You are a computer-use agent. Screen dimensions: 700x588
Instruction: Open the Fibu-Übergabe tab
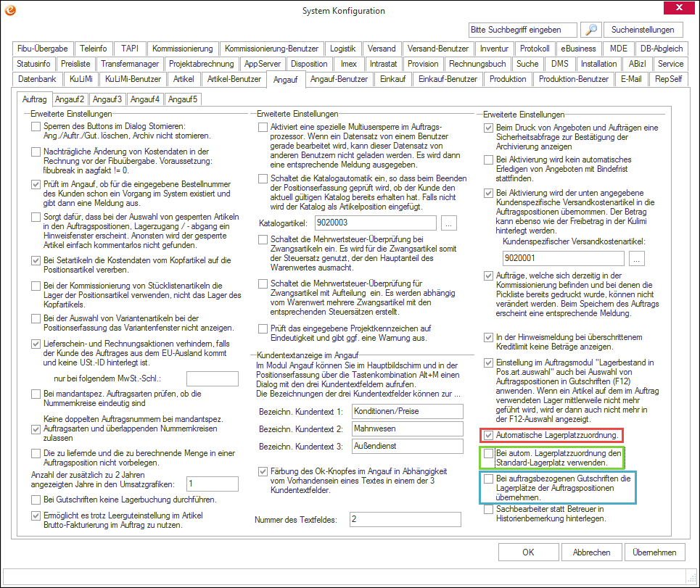[x=42, y=49]
